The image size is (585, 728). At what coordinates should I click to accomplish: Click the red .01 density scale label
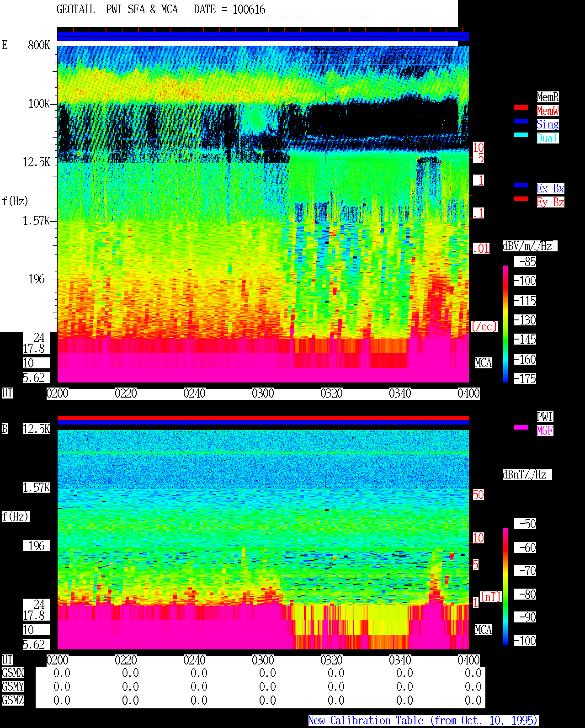coord(481,249)
